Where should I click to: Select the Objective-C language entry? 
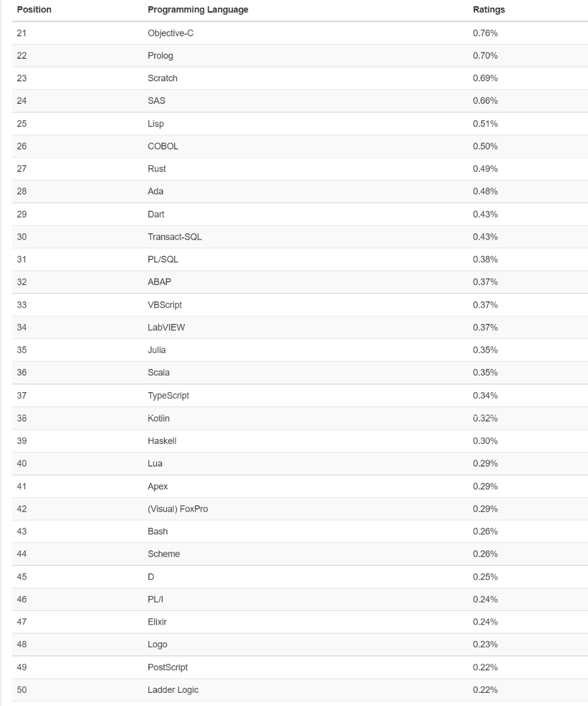[x=171, y=33]
